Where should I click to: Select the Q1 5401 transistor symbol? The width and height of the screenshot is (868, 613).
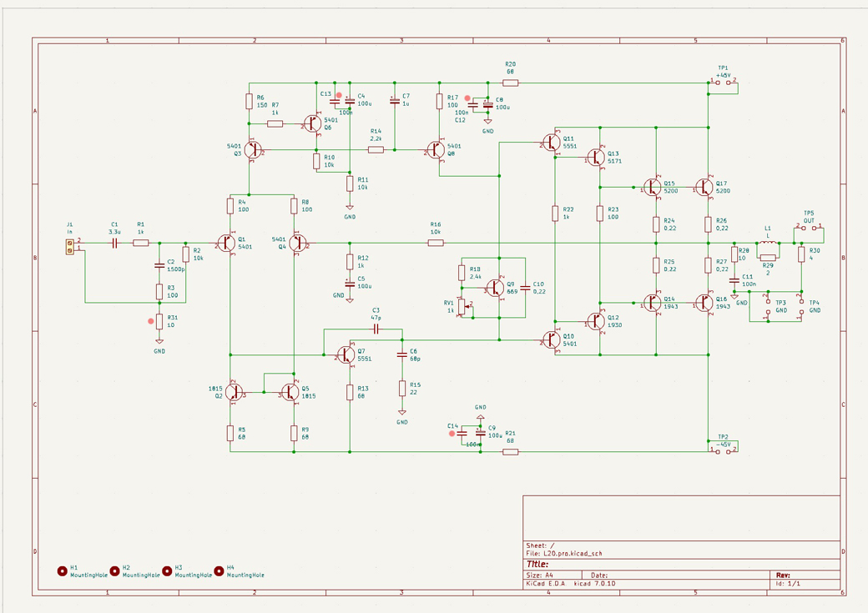227,243
